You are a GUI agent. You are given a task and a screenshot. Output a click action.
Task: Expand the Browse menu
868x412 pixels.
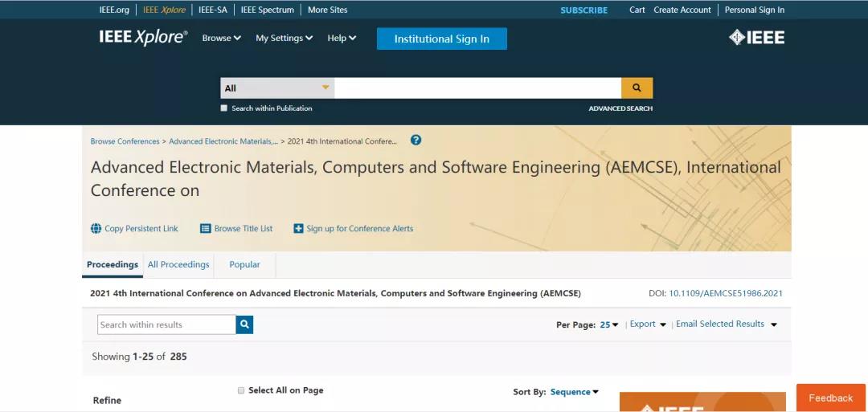pos(222,39)
